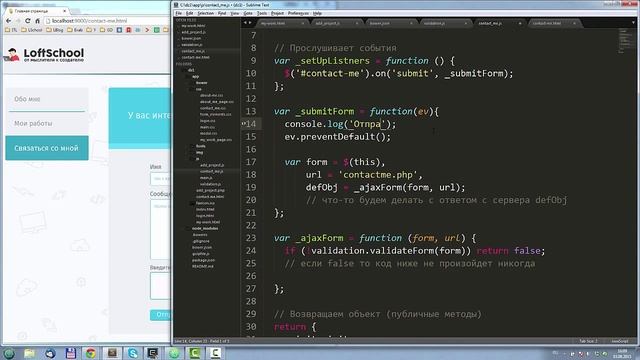Click the next-tab right arrow in Sublime
The height and width of the screenshot is (360, 640).
(x=250, y=23)
